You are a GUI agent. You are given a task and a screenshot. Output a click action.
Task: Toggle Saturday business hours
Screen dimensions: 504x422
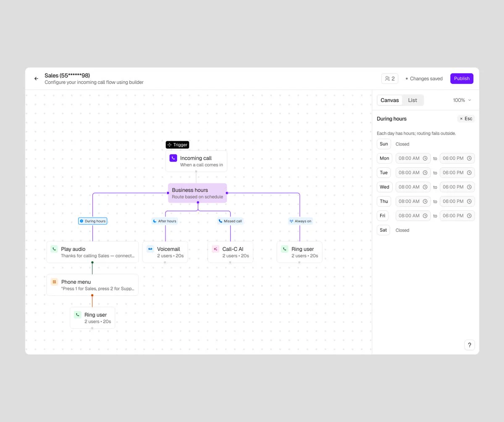pos(383,230)
